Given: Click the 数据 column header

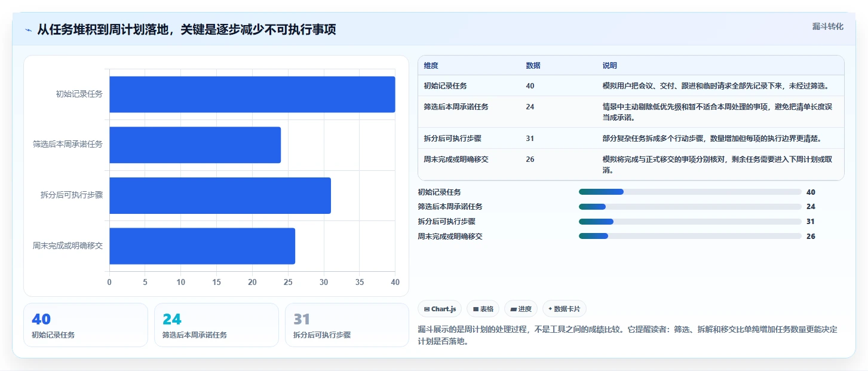Looking at the screenshot, I should coord(533,66).
